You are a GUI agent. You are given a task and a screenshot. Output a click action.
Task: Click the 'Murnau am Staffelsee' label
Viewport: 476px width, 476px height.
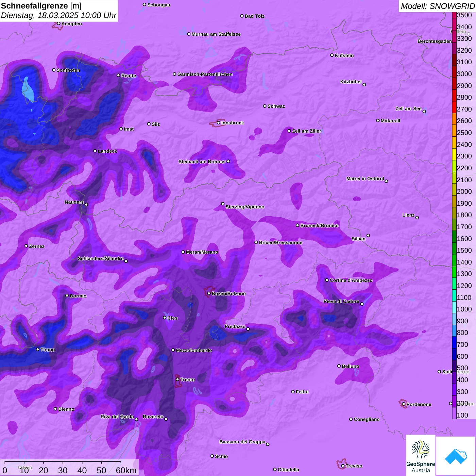click(216, 34)
